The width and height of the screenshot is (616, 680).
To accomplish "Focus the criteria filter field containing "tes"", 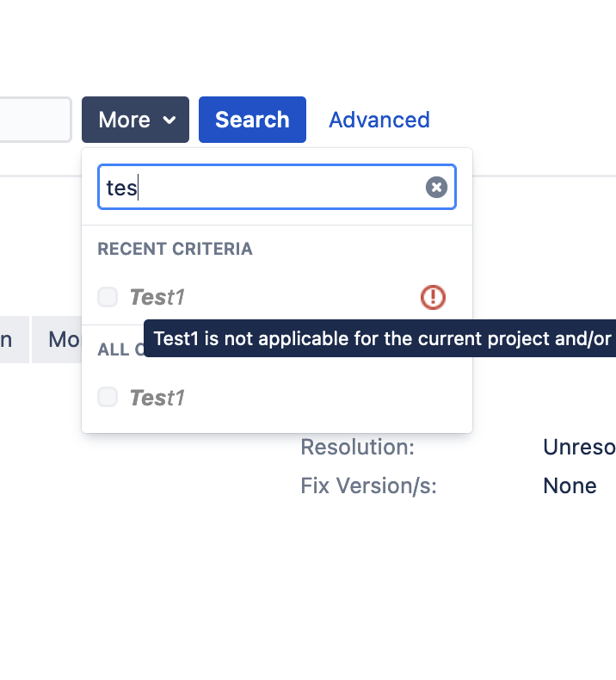I will point(258,188).
